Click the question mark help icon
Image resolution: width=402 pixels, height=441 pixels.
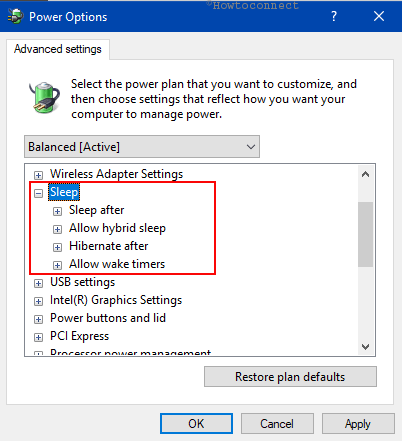pyautogui.click(x=334, y=16)
